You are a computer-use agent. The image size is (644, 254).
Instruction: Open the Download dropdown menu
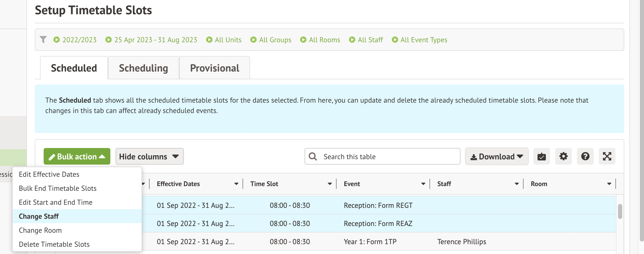497,157
